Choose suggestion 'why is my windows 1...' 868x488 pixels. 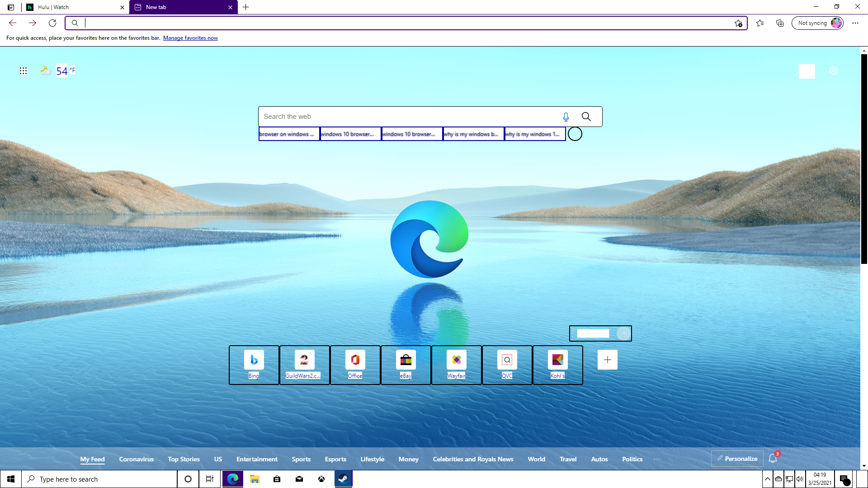coord(535,134)
